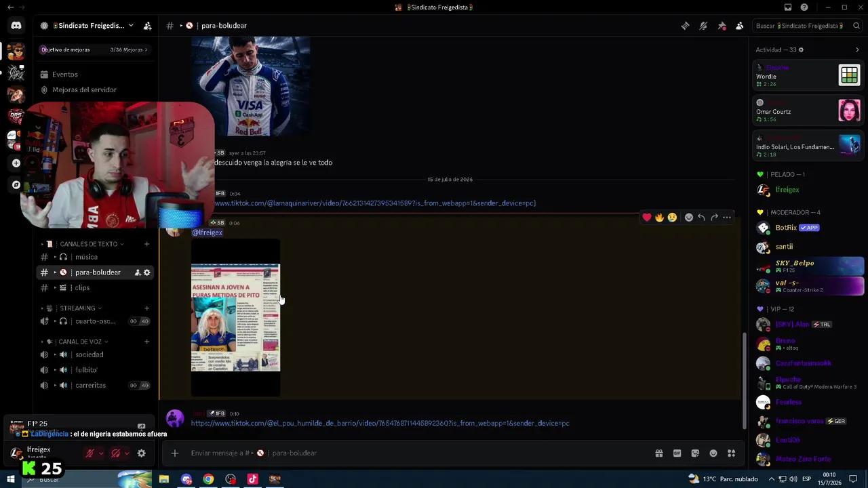Add channel plus in CANAL DE VOZ
Screen dimensions: 868x488
(146, 342)
